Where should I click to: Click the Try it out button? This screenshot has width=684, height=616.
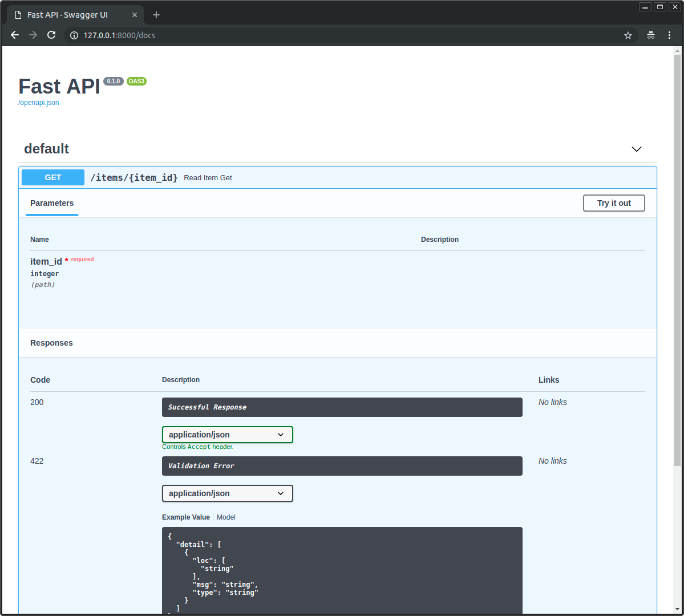click(614, 203)
